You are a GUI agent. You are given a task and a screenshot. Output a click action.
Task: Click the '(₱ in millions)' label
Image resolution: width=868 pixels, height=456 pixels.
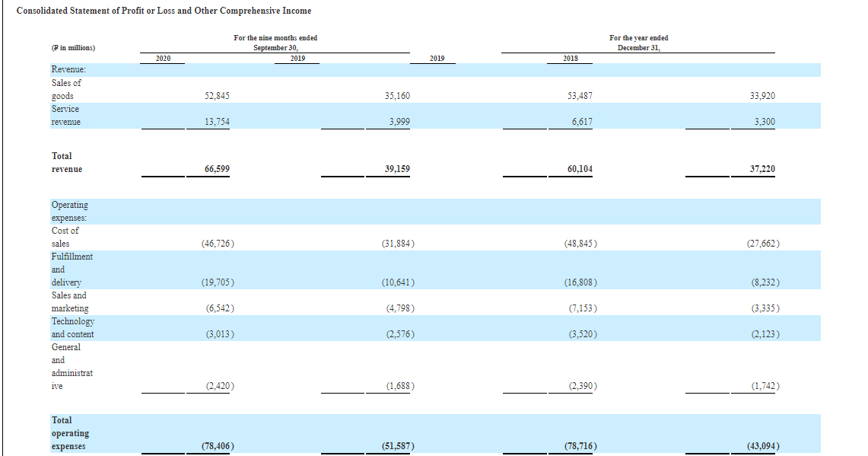73,48
